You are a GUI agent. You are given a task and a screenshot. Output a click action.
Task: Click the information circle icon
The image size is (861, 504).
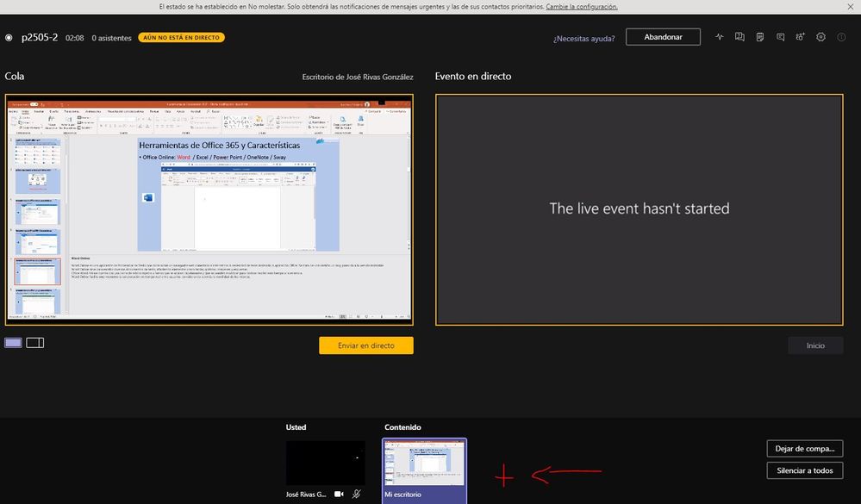841,37
